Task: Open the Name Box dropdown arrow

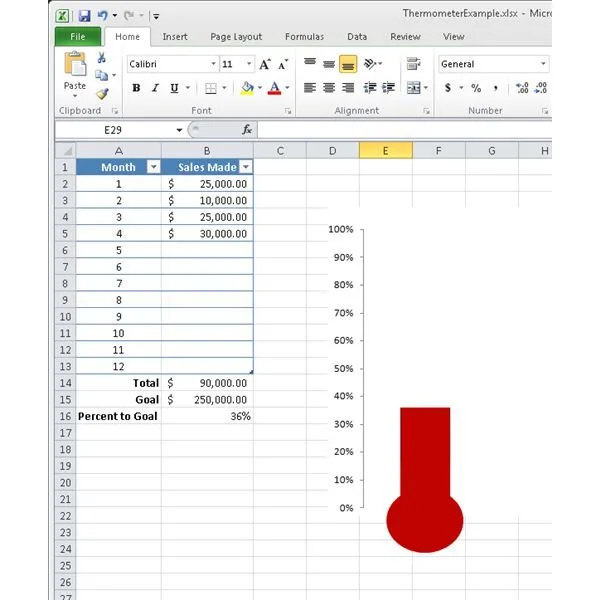Action: [179, 130]
